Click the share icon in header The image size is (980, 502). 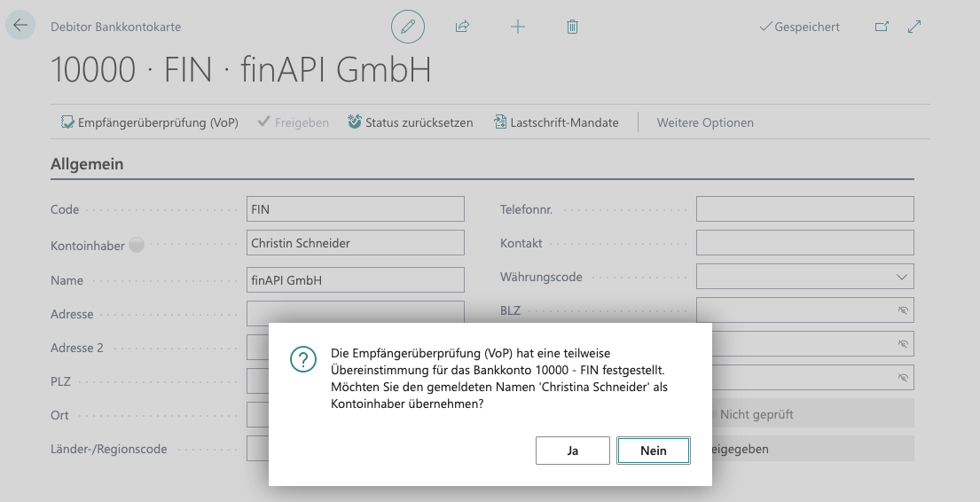pos(462,27)
